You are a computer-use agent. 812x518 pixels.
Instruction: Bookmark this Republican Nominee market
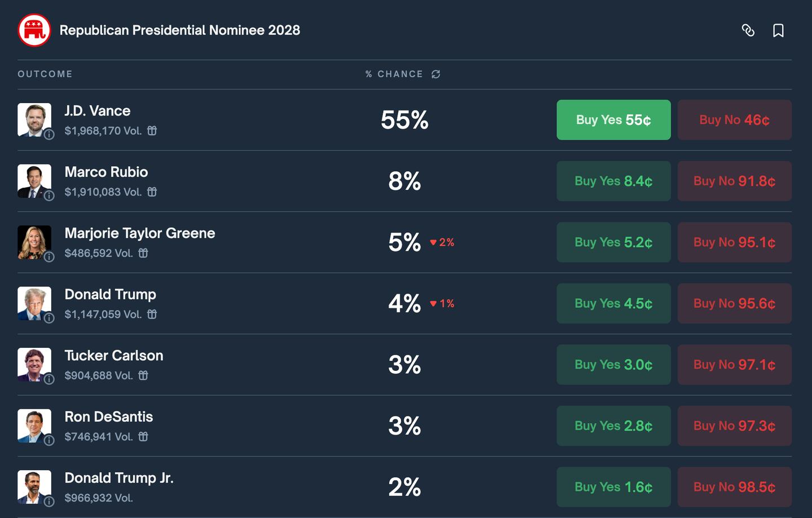778,30
